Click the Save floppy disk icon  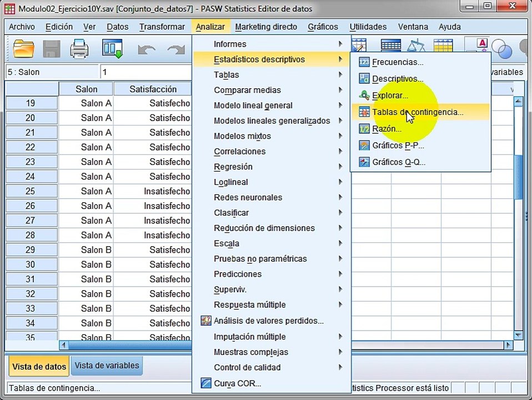(x=52, y=49)
